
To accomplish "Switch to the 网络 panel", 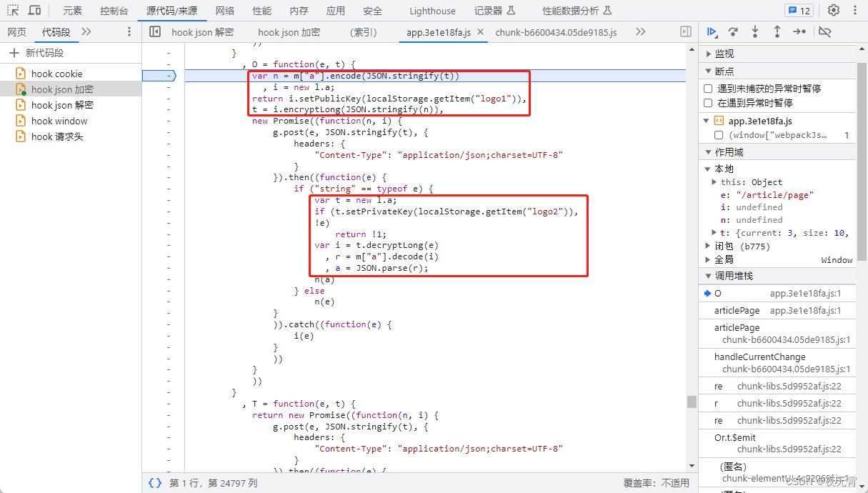I will coord(225,11).
